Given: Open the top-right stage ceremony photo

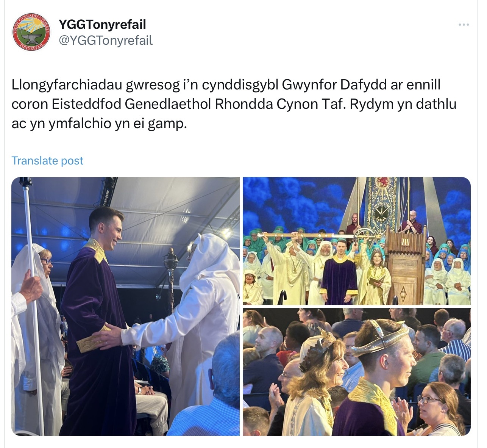Looking at the screenshot, I should tap(356, 241).
